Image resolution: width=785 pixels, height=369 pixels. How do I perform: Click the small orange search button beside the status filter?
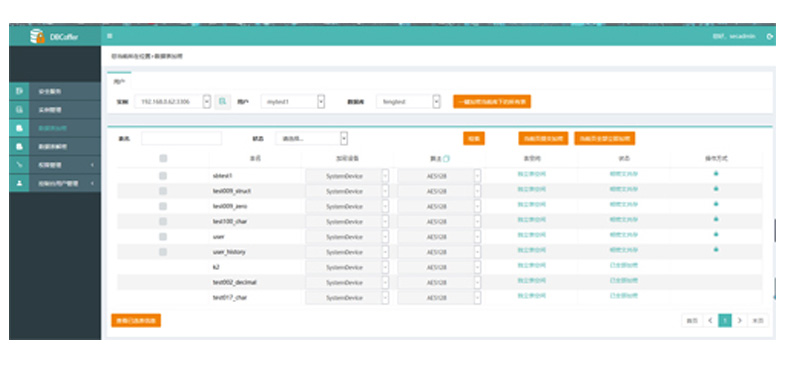[474, 139]
